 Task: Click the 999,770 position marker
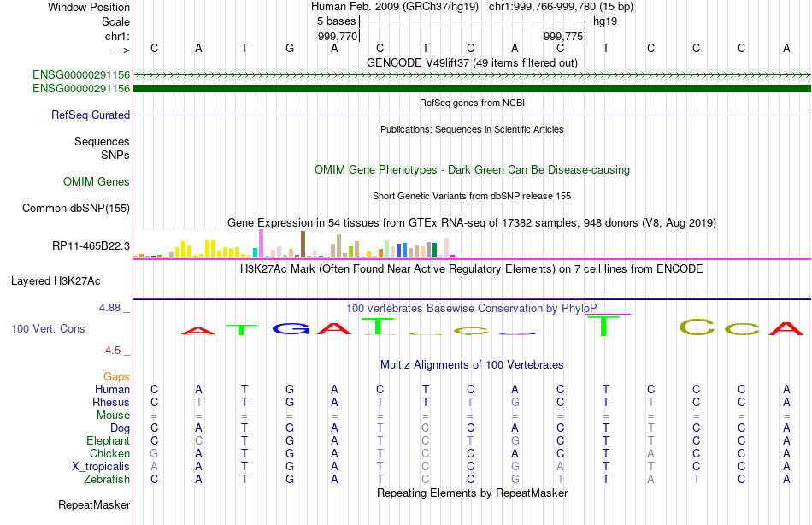click(x=337, y=36)
